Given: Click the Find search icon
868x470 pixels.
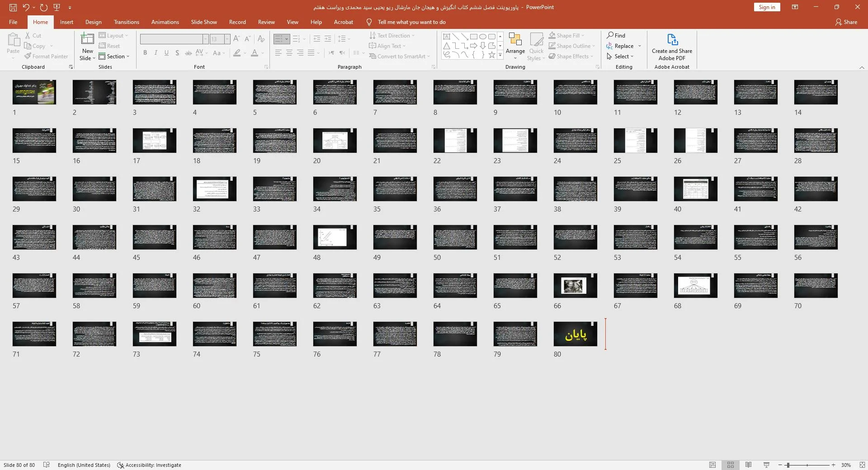Looking at the screenshot, I should point(610,35).
